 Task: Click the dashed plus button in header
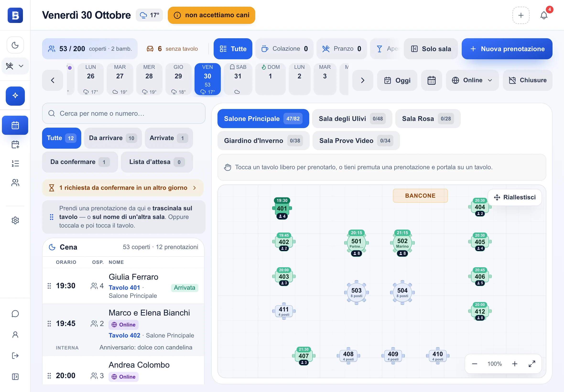(x=521, y=15)
